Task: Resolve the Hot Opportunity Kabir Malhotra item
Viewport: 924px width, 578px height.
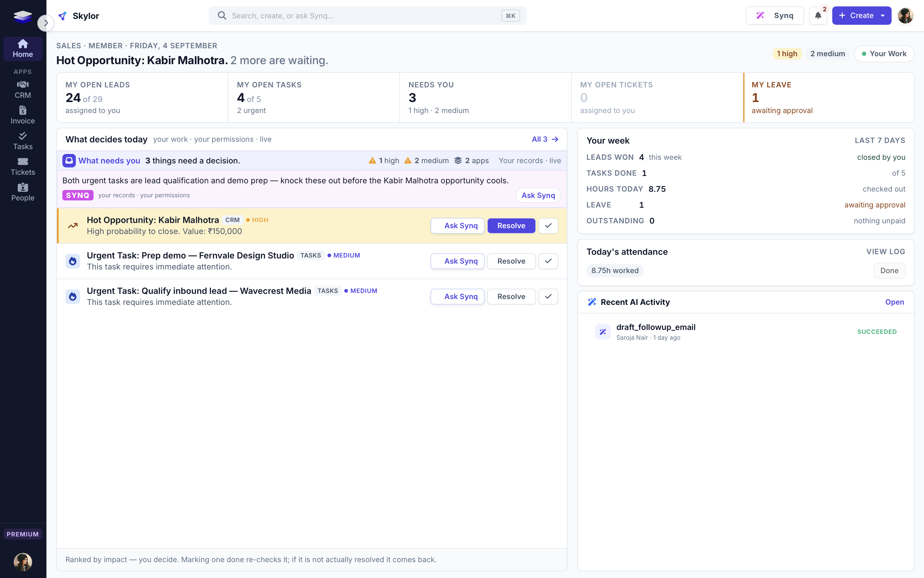Action: pos(511,225)
